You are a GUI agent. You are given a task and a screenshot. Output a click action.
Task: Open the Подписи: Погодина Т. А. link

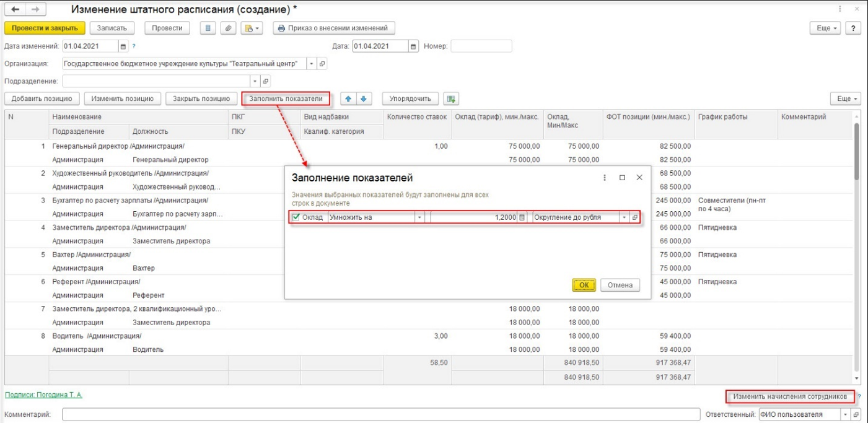(x=43, y=395)
